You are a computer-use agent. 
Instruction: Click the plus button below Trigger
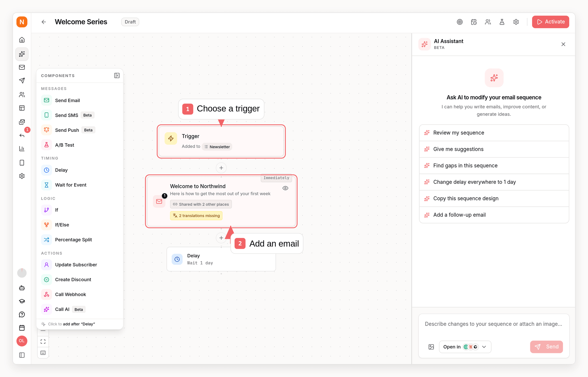click(221, 168)
